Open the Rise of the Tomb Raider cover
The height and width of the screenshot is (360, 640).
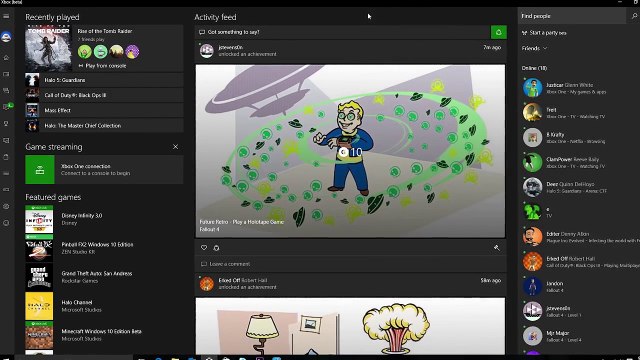(49, 48)
